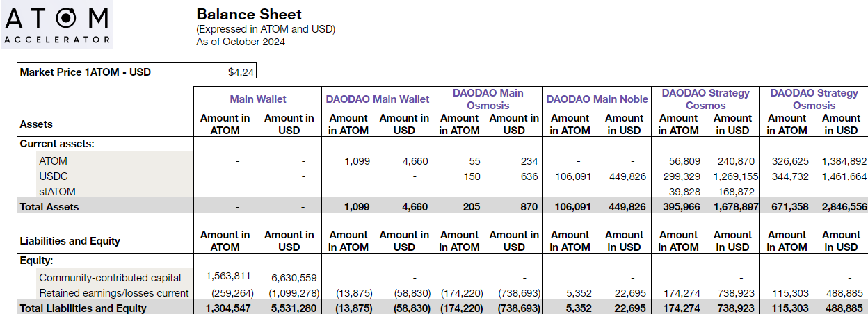Select the total 1,304,547
This screenshot has height=314, width=868.
click(227, 308)
